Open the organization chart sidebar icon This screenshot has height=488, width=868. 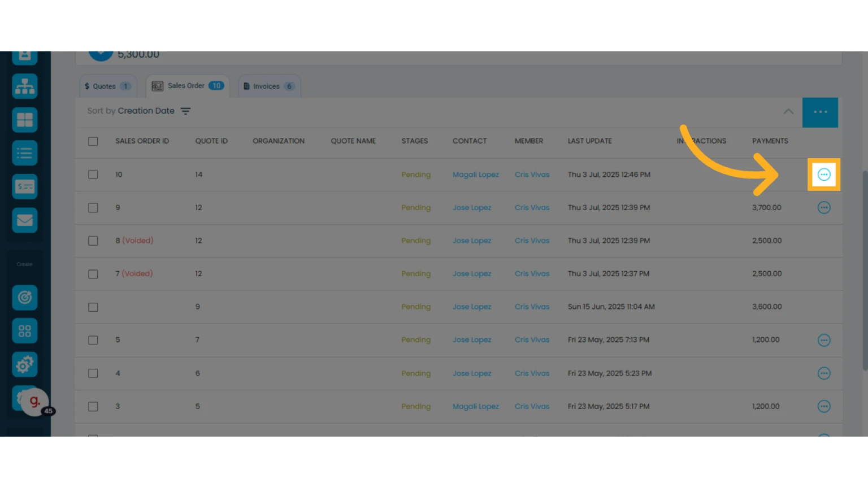pos(25,86)
